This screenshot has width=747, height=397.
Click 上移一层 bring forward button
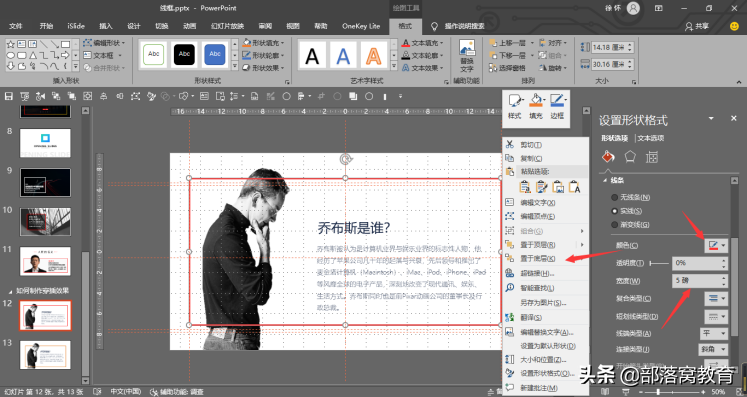tap(507, 43)
